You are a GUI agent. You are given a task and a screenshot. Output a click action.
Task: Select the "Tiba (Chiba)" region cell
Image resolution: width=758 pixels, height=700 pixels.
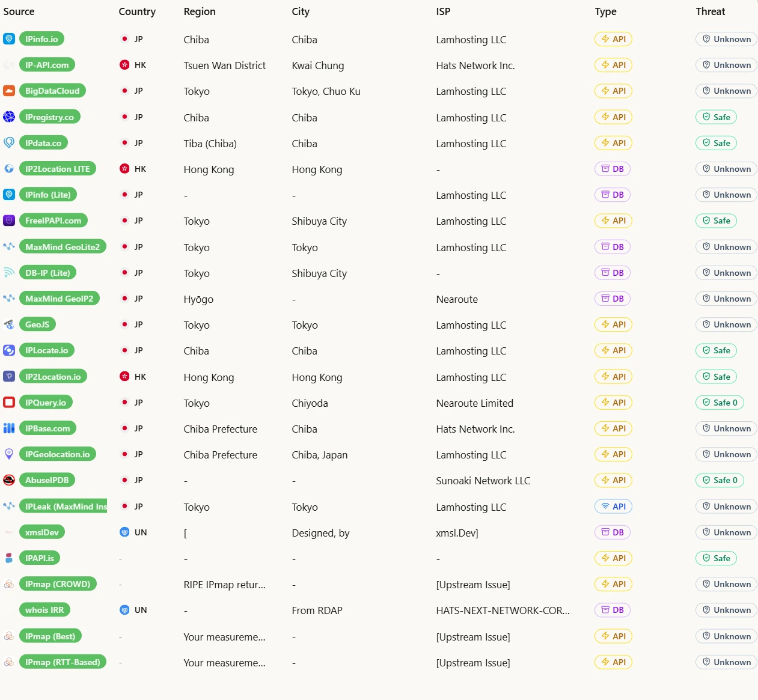click(x=210, y=144)
